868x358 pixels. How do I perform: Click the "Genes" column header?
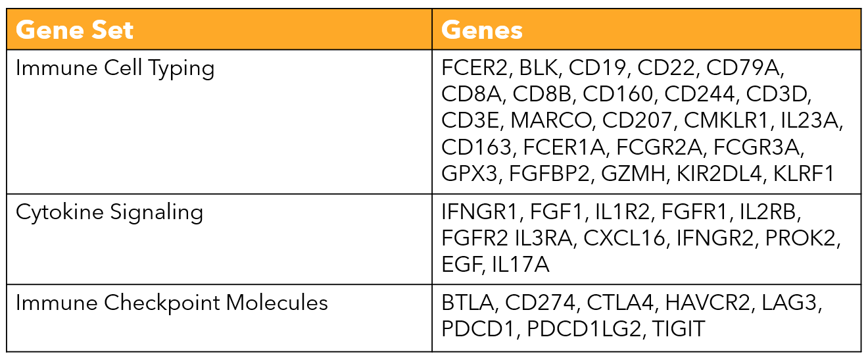(x=482, y=30)
